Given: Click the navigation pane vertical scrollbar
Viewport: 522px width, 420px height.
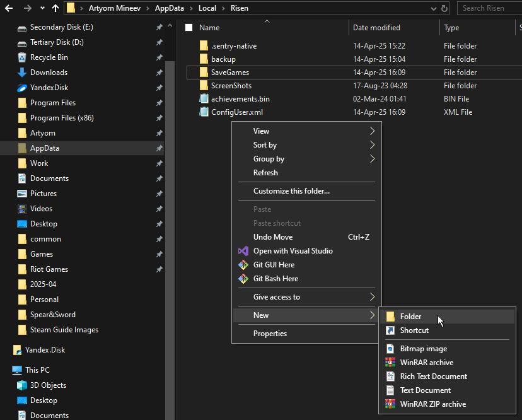Looking at the screenshot, I should point(170,189).
